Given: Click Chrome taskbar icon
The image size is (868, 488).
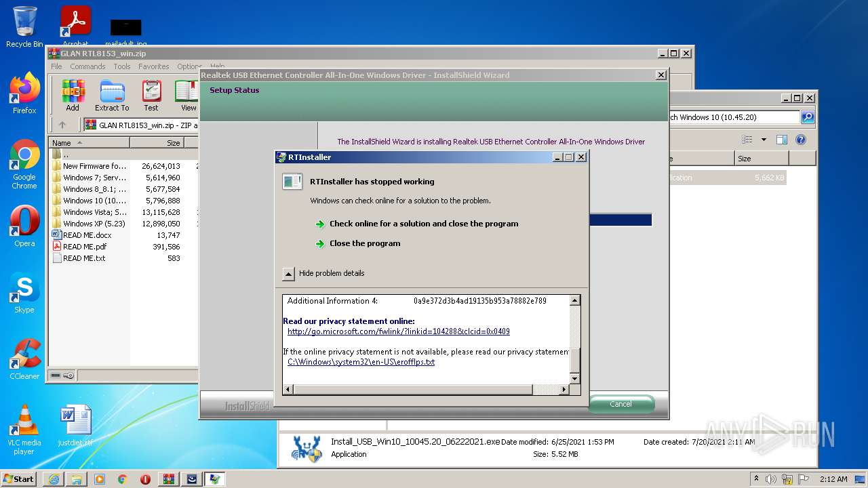Looking at the screenshot, I should pos(122,479).
